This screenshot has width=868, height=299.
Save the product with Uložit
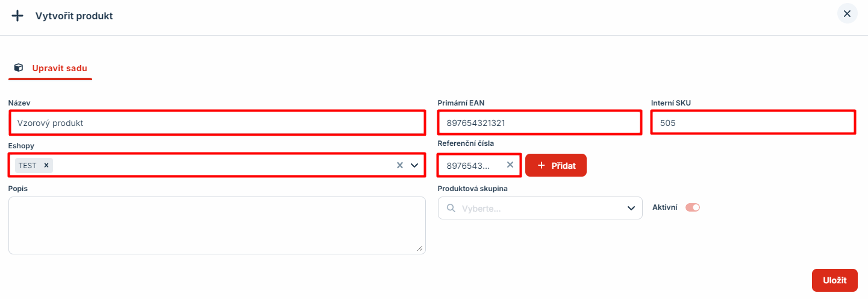click(835, 280)
